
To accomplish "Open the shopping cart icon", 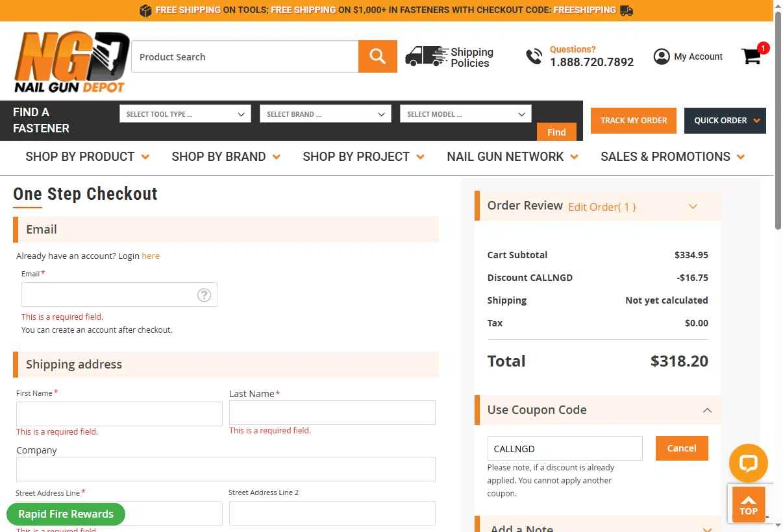I will coord(751,56).
